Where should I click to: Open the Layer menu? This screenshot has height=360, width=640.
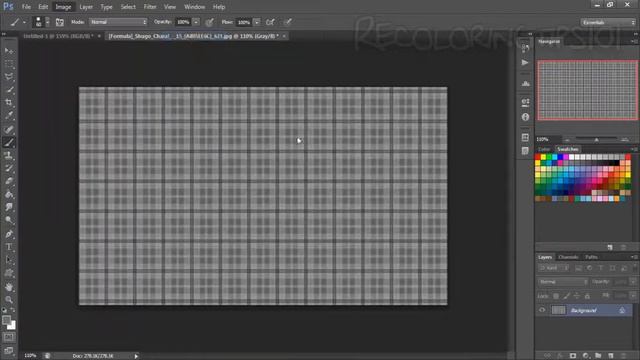[86, 7]
